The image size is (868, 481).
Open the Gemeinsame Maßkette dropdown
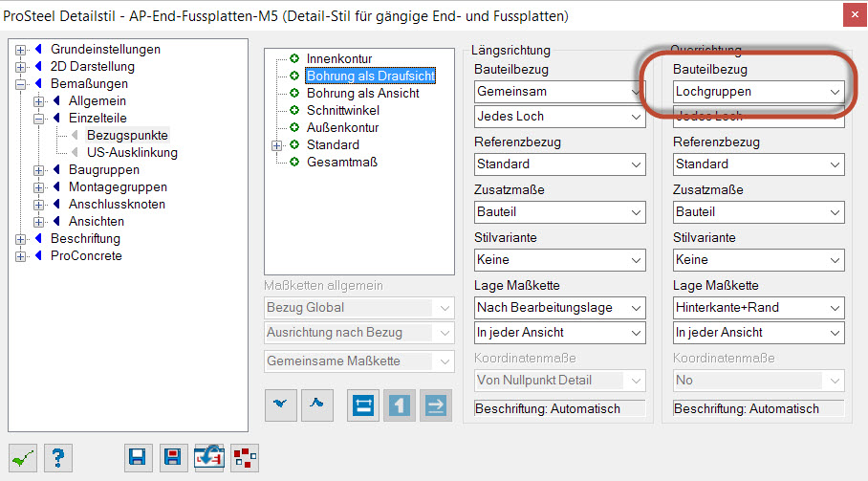(x=359, y=361)
